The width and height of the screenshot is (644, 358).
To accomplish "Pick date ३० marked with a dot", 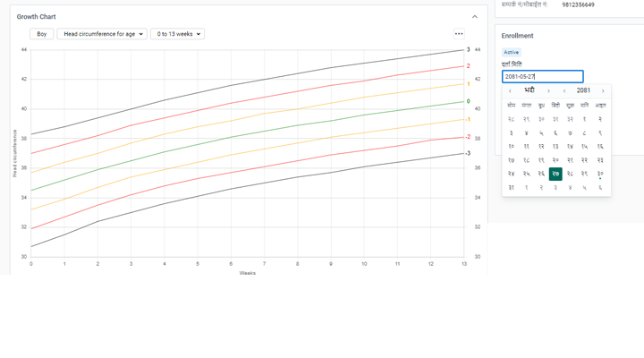I will [x=600, y=174].
